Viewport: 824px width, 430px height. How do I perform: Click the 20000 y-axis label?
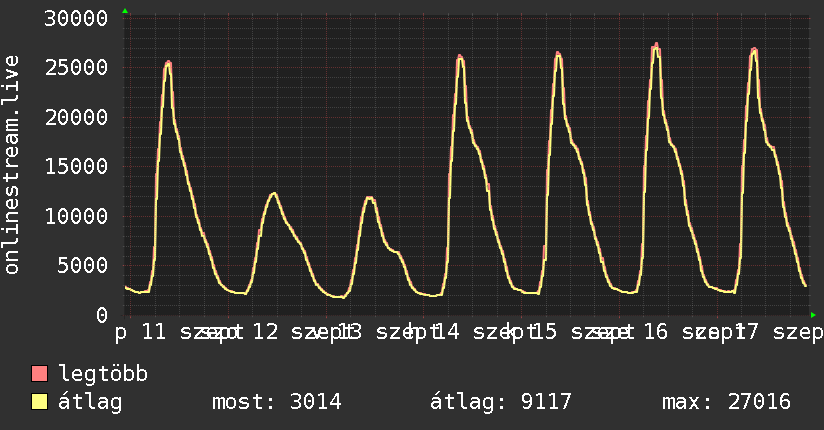[76, 117]
